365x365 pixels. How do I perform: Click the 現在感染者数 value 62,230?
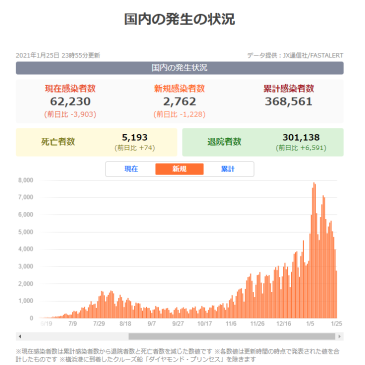click(x=70, y=101)
